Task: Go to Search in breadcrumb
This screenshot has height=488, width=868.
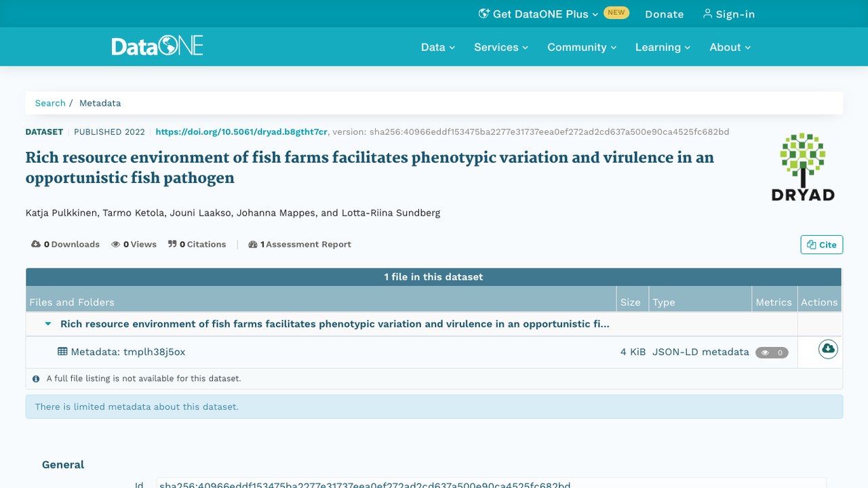Action: (x=50, y=103)
